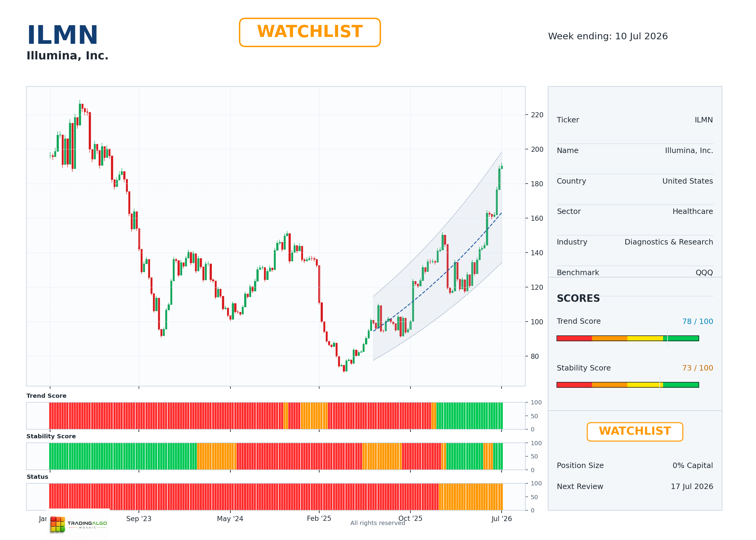Select the Country value 'United States'
756x540 pixels.
[688, 181]
